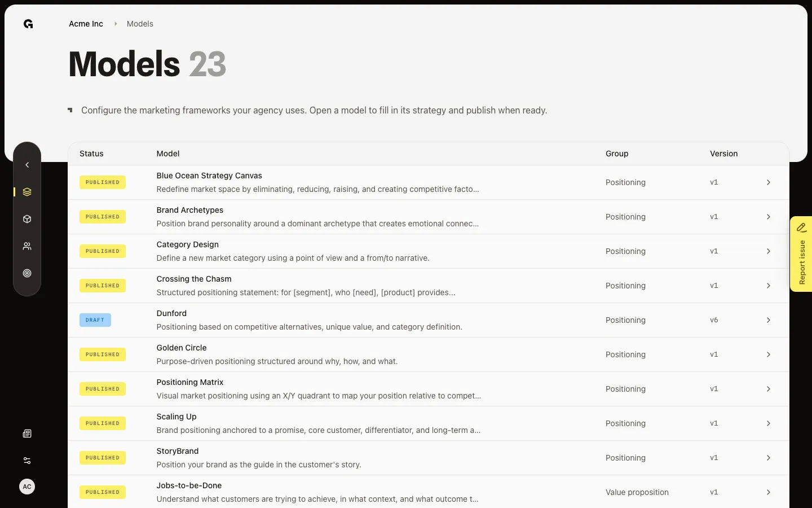Open the Jobs-to-be-Done model row
Image resolution: width=812 pixels, height=508 pixels.
coord(429,492)
